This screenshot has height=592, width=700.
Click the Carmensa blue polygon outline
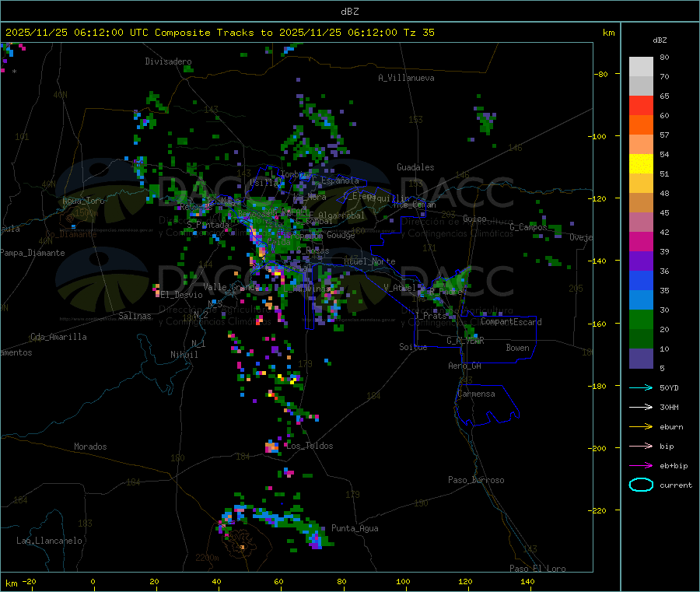(x=487, y=405)
